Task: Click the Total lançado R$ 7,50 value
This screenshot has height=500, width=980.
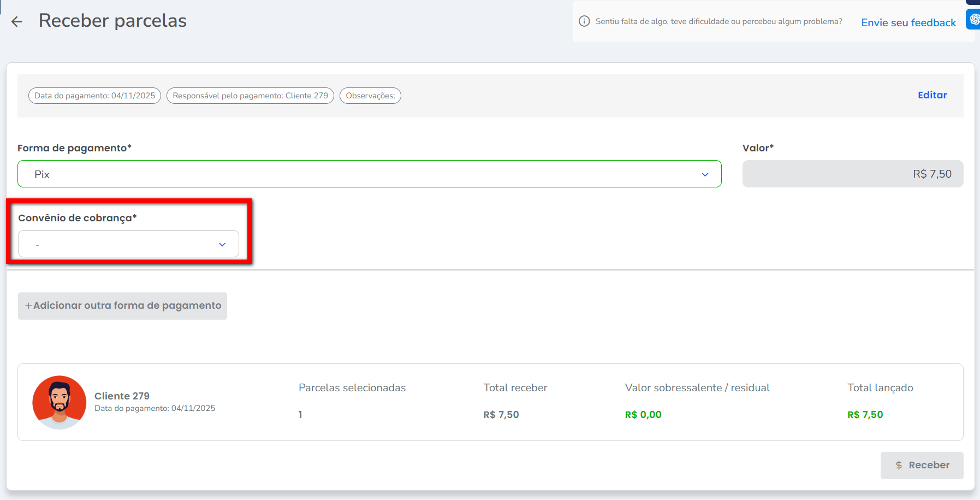Action: coord(865,415)
